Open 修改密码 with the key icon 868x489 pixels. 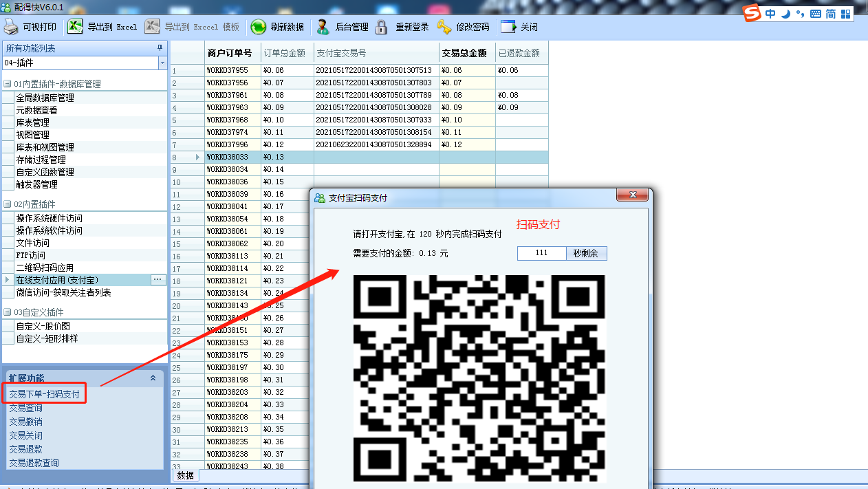pyautogui.click(x=463, y=28)
